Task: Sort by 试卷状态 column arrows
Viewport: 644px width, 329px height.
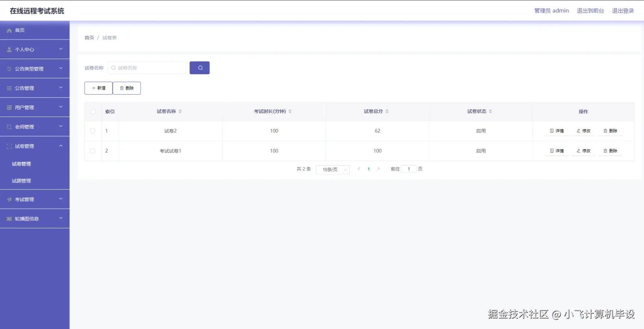Action: click(x=491, y=111)
